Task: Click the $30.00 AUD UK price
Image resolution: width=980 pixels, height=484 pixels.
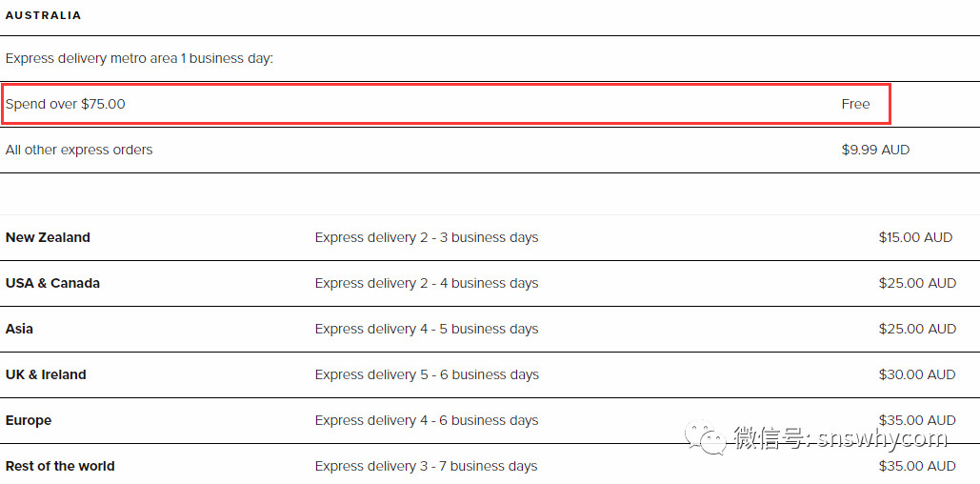Action: click(917, 374)
